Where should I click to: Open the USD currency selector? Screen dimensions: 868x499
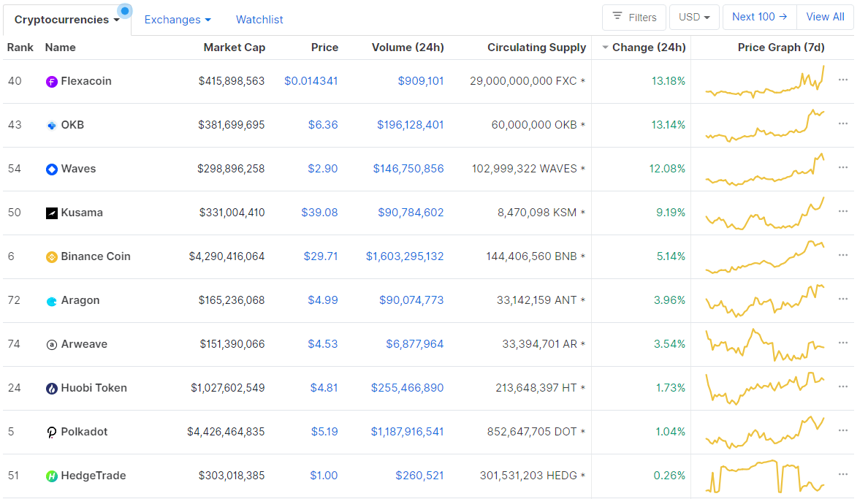694,17
